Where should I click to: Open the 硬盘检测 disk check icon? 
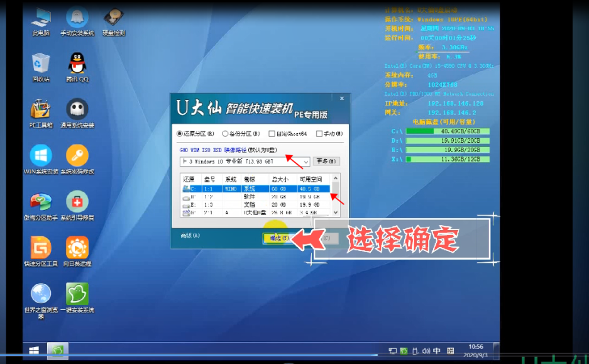coord(113,22)
